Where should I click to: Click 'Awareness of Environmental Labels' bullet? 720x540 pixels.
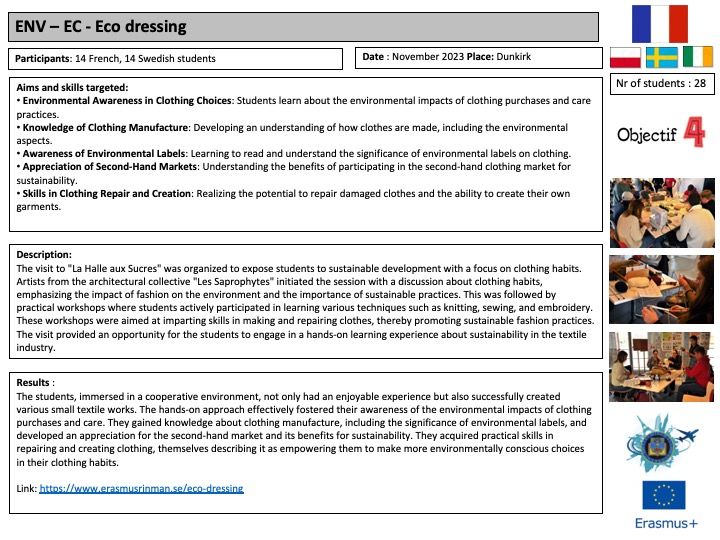pyautogui.click(x=104, y=154)
